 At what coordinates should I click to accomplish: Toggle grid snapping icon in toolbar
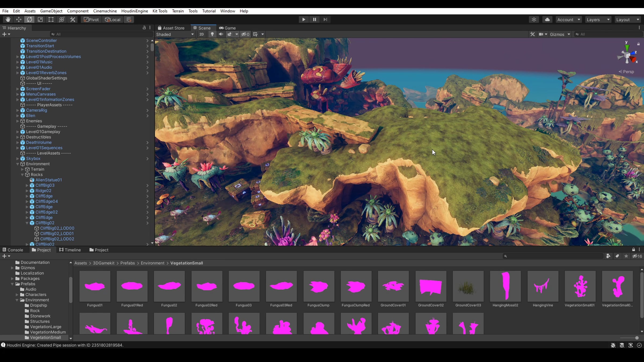tap(129, 20)
